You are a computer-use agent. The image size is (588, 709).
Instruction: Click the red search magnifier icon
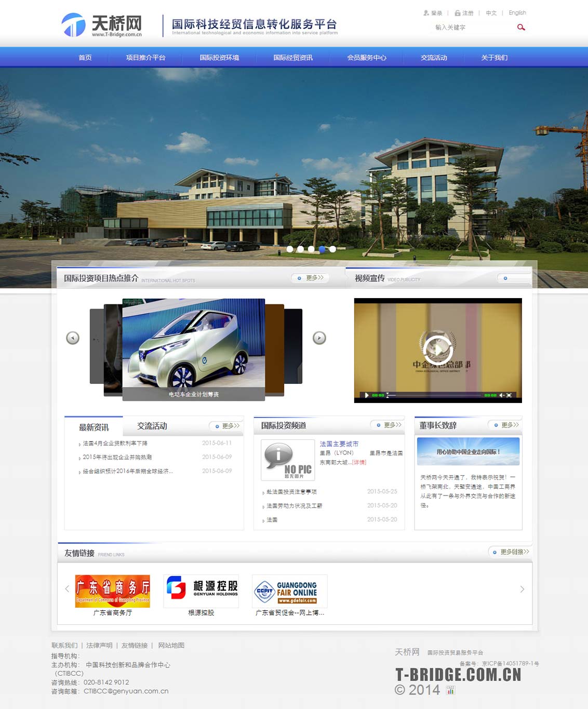(521, 28)
